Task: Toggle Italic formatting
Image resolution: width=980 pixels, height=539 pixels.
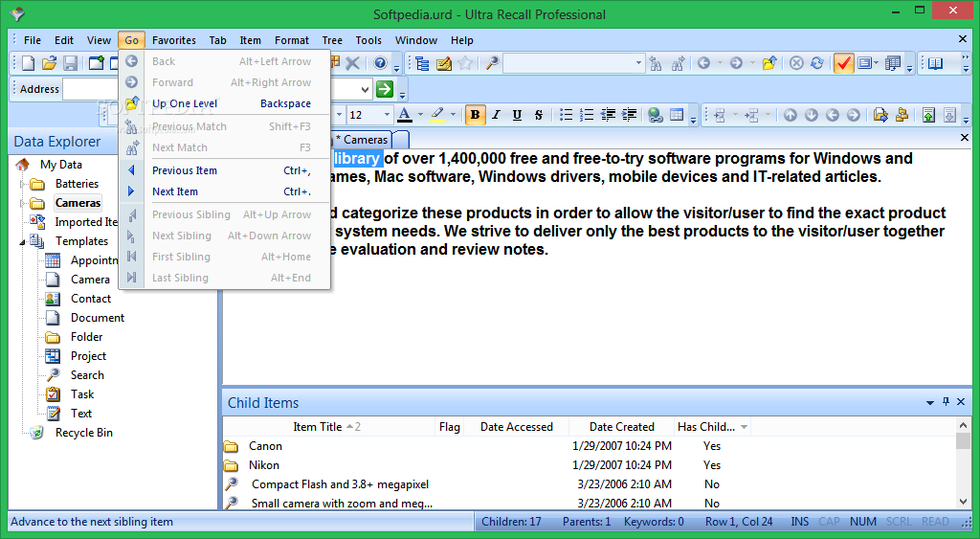Action: pyautogui.click(x=497, y=115)
